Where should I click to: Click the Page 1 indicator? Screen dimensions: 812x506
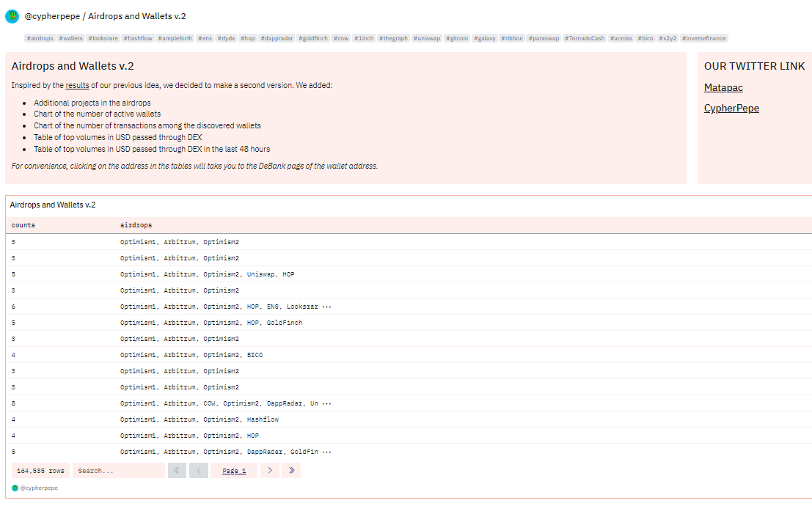pos(234,471)
